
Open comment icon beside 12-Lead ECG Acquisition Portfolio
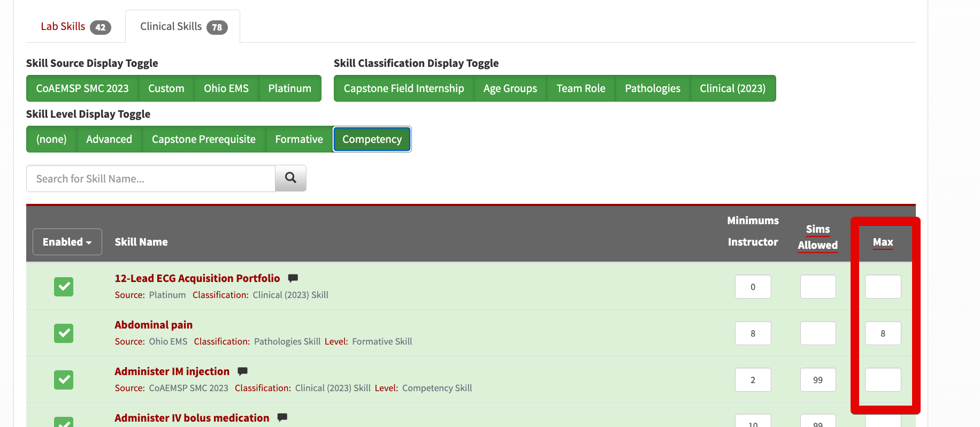[293, 278]
